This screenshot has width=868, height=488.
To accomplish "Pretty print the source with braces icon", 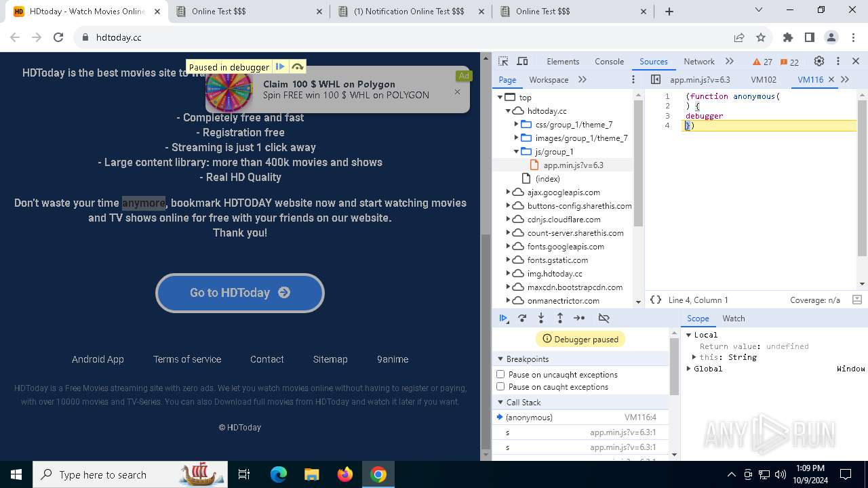I will pos(656,300).
